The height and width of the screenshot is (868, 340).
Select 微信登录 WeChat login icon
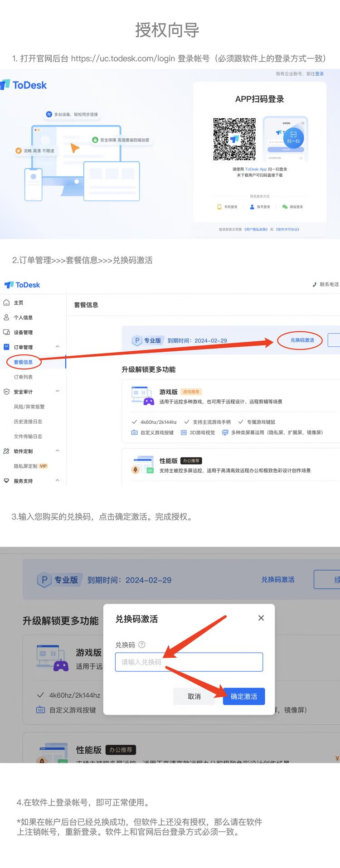coord(285,207)
